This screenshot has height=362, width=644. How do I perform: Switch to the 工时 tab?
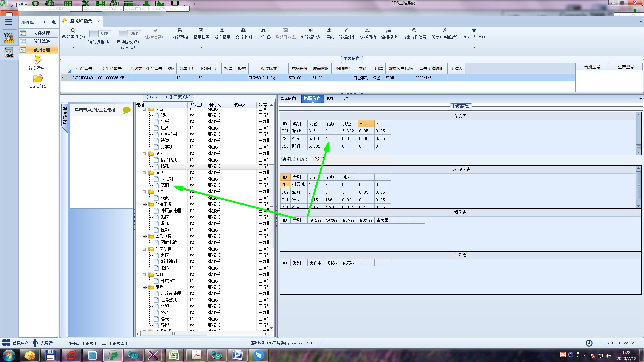(344, 98)
